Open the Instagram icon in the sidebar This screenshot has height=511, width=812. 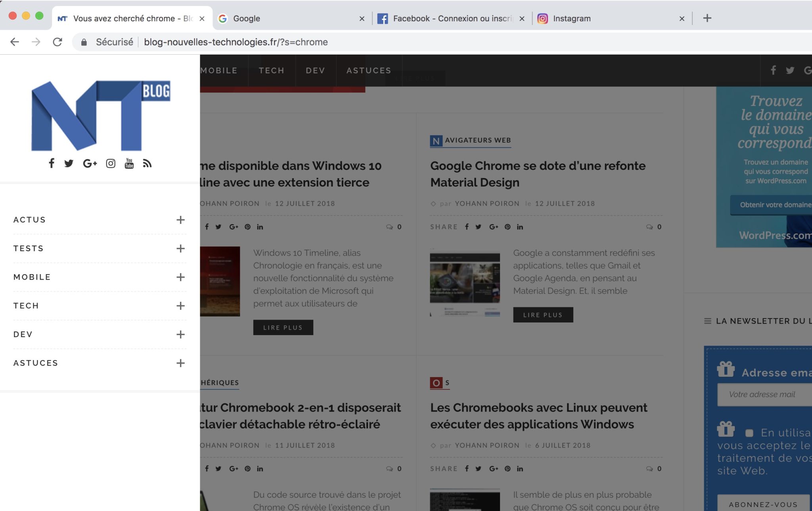(x=111, y=163)
